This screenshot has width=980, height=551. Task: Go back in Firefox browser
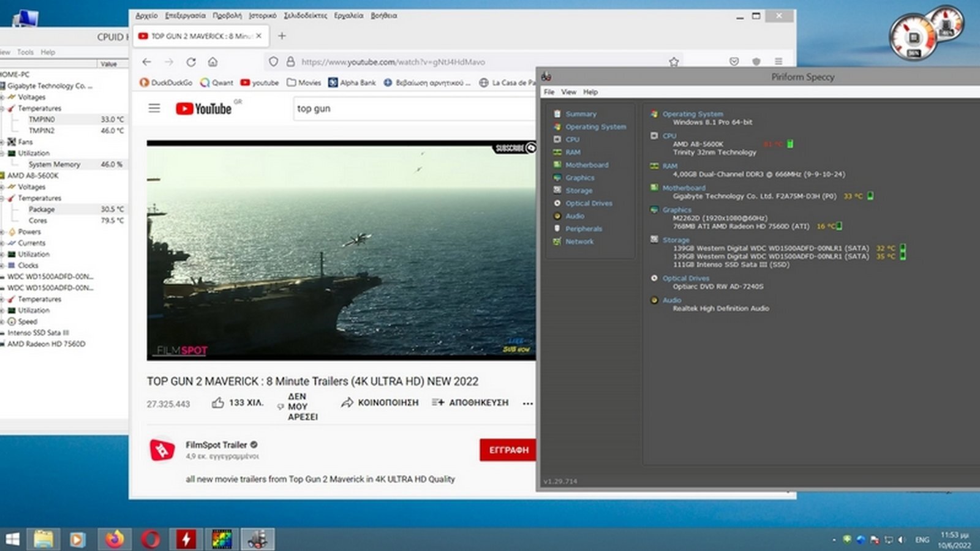pos(146,62)
